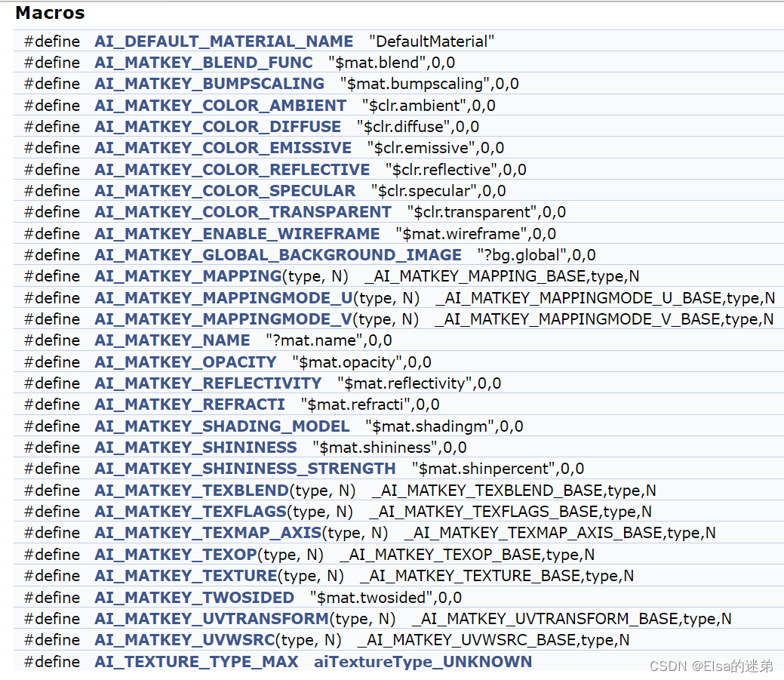Select the AI_MATKEY_TEXTURE macro link
Image resolution: width=784 pixels, height=680 pixels.
[186, 576]
